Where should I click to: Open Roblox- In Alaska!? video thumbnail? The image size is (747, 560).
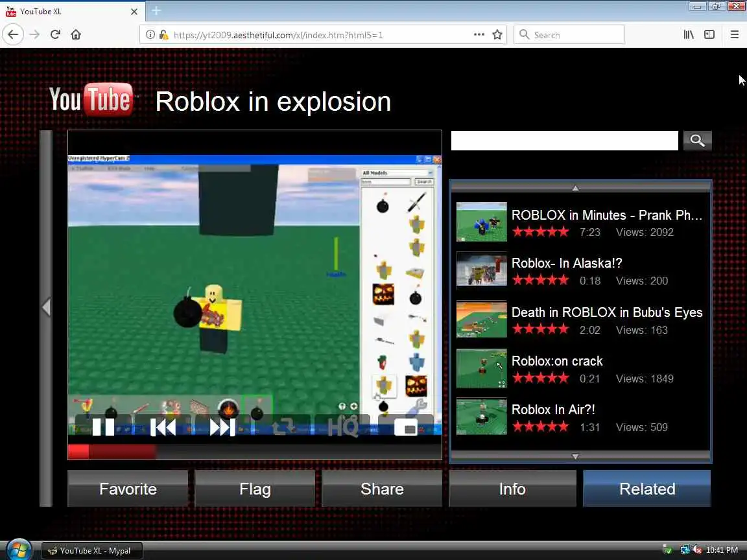(x=481, y=270)
